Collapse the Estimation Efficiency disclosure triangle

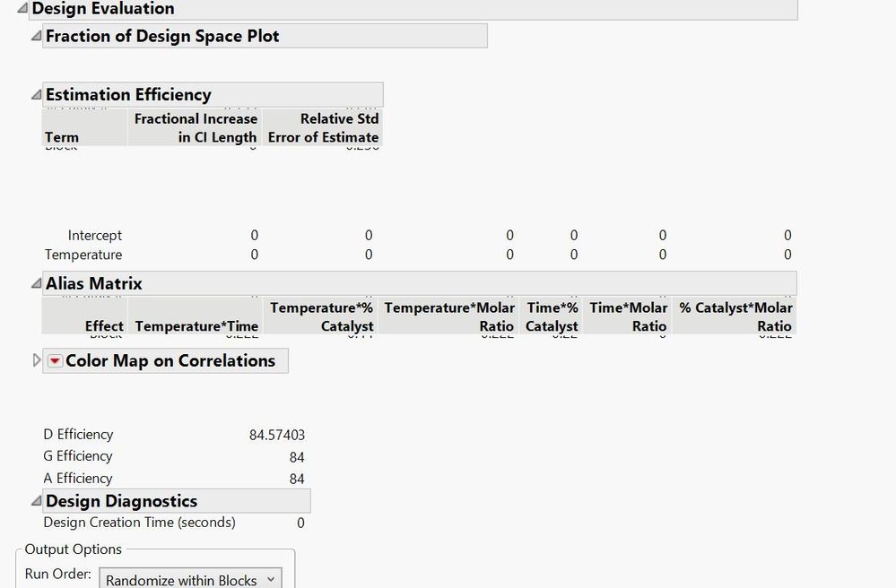tap(36, 95)
